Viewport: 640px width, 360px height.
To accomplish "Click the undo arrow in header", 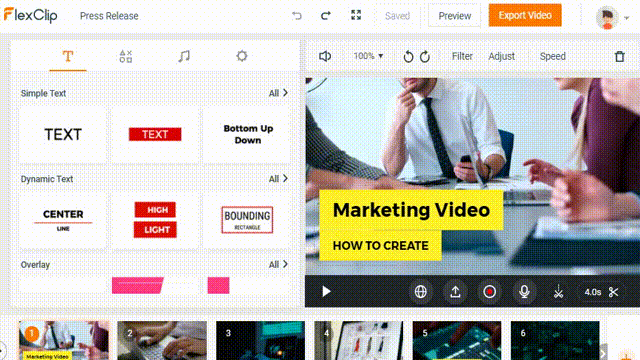I will 297,16.
